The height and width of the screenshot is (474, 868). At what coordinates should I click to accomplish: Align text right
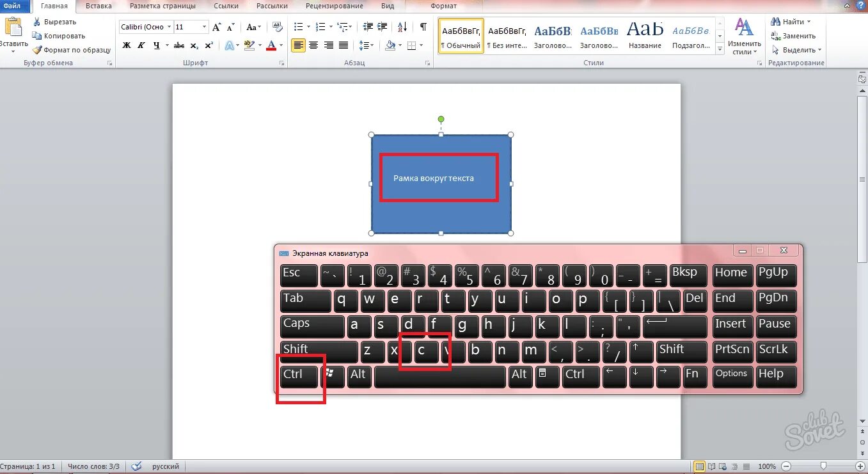point(328,45)
